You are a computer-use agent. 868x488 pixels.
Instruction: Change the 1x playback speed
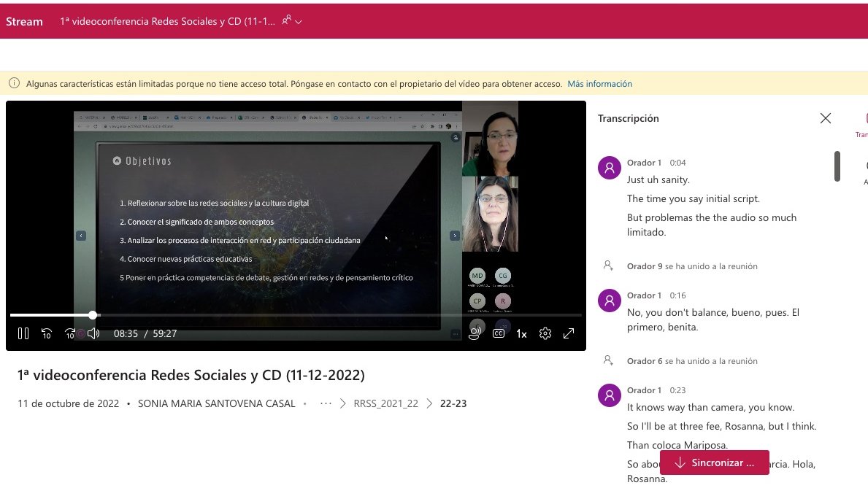tap(521, 333)
